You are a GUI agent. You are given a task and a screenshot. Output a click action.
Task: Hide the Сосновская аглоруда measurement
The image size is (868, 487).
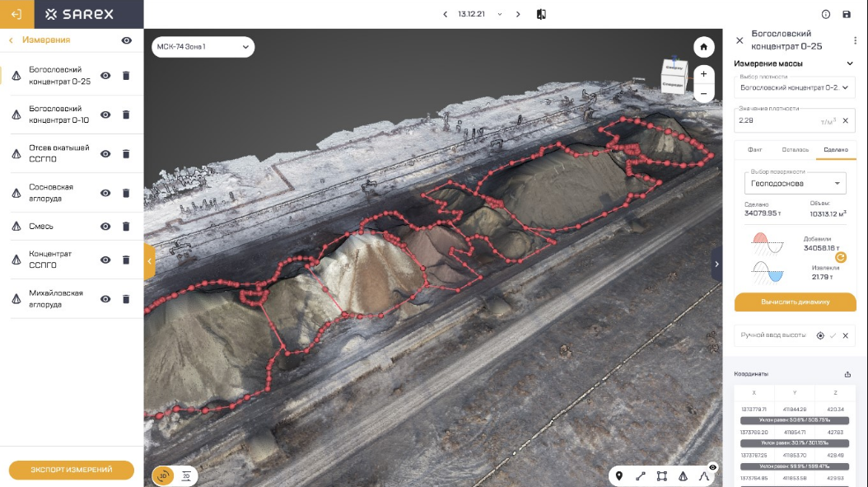point(105,193)
